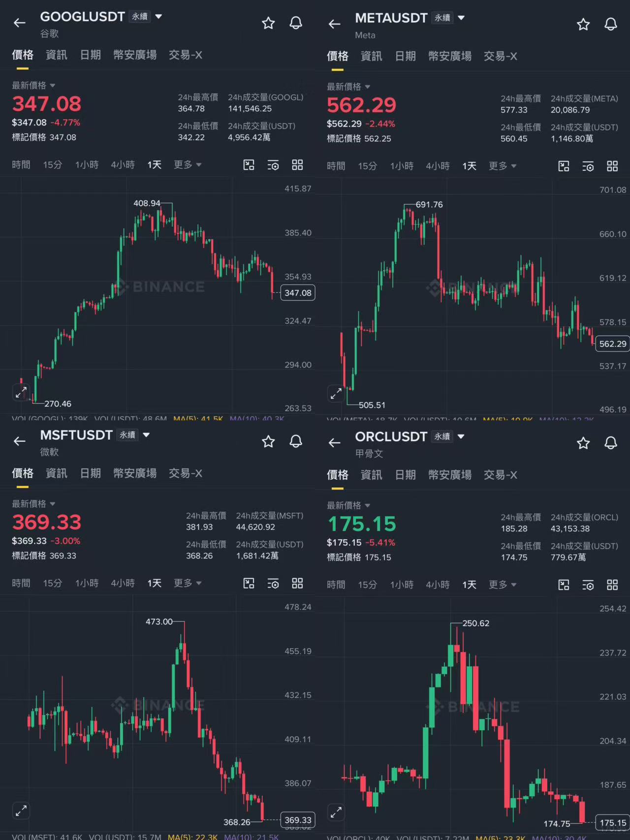Click the 505.51 low label on META chart
Screen dimensions: 630x840
click(x=372, y=405)
